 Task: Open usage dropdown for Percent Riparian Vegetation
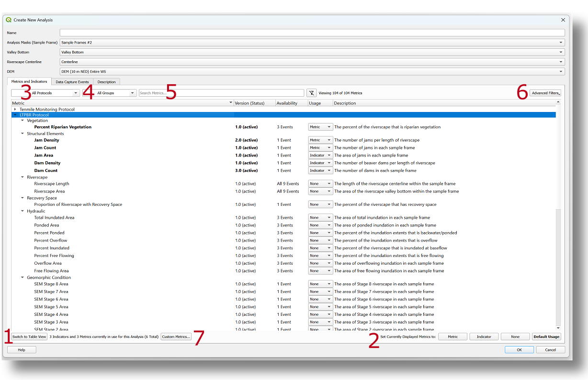click(320, 127)
